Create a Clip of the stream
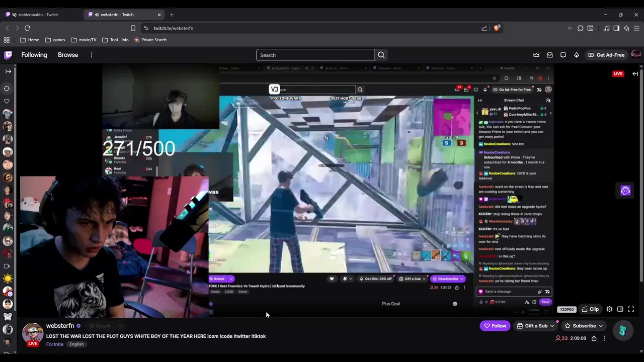Viewport: 644px width, 362px height. click(590, 309)
